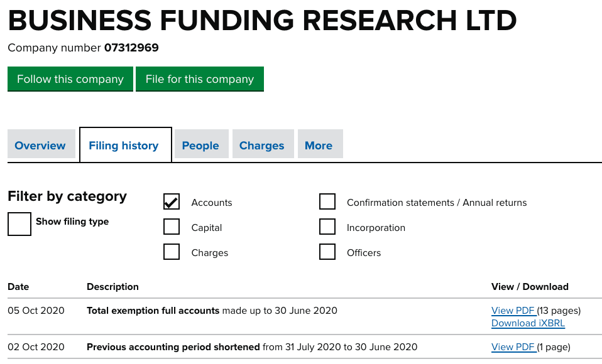Click the Description column header
Viewport: 602px width, 364px height.
click(112, 287)
